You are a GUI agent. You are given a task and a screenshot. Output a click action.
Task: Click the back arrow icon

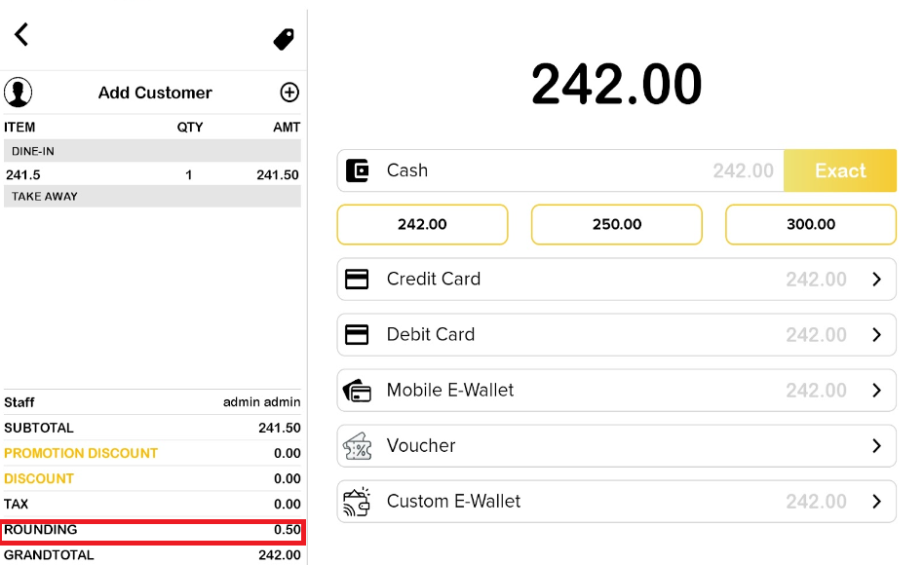21,34
